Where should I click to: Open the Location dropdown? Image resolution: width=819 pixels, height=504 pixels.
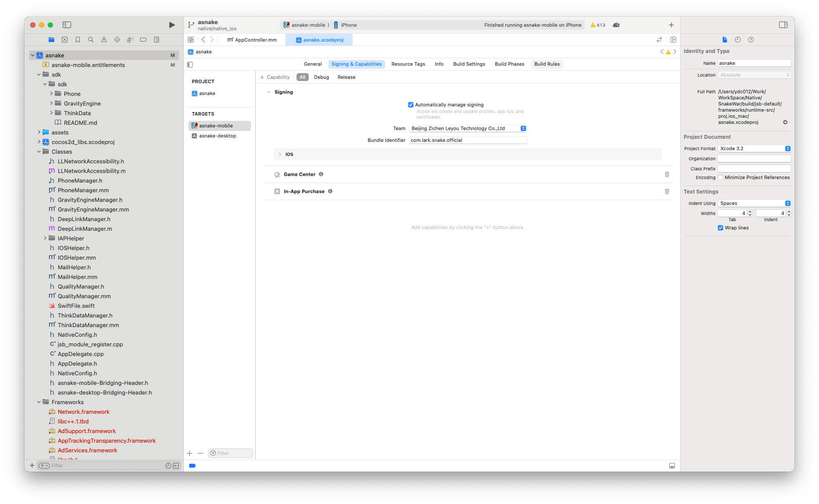click(754, 75)
